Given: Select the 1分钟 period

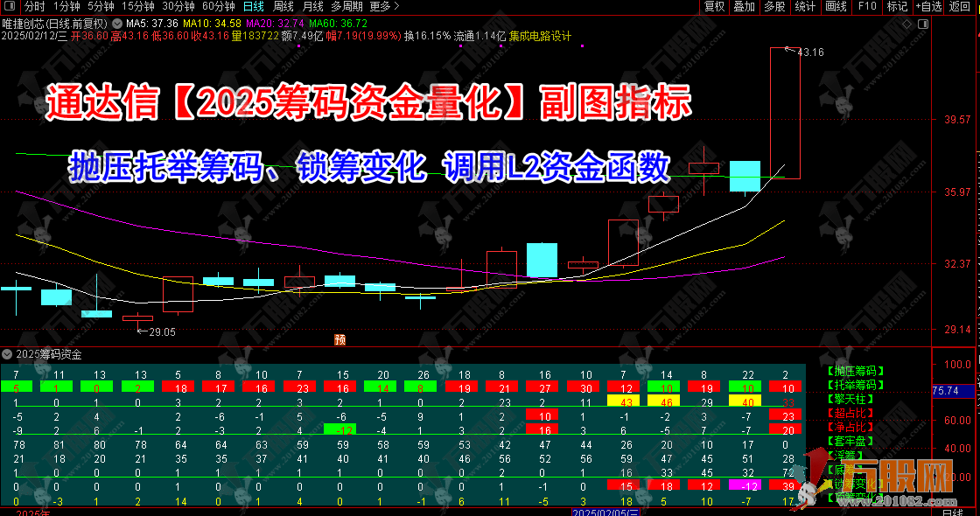Looking at the screenshot, I should point(66,6).
